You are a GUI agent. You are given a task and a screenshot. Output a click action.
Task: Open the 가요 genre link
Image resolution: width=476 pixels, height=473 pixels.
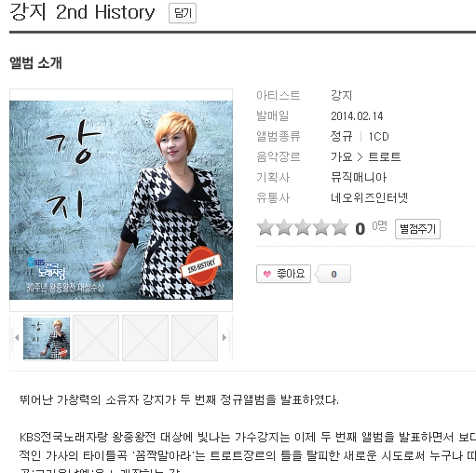pyautogui.click(x=341, y=156)
